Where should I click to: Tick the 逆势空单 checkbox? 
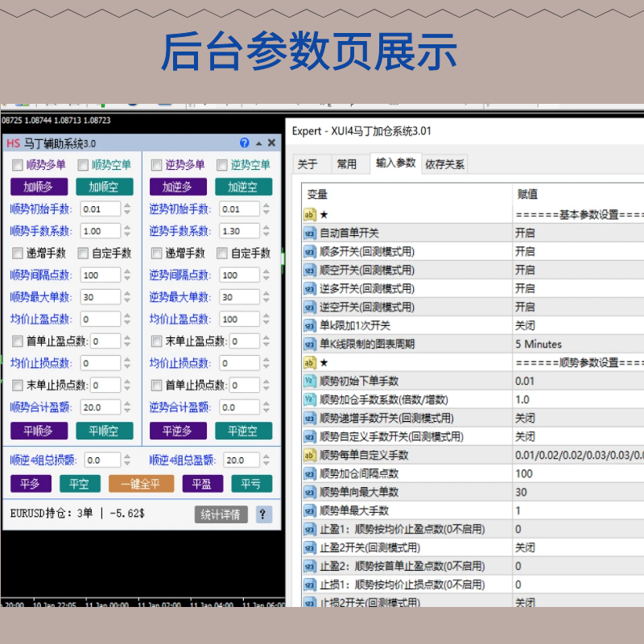[x=222, y=165]
